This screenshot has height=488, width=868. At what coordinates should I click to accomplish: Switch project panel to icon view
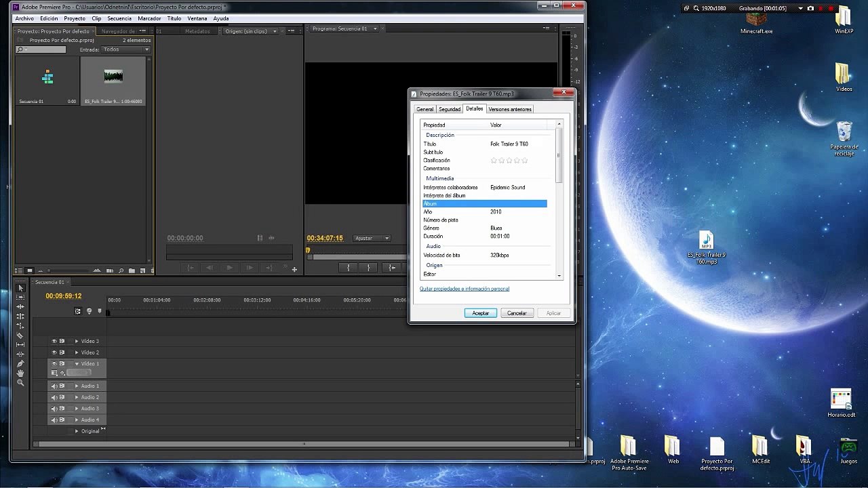pos(30,270)
